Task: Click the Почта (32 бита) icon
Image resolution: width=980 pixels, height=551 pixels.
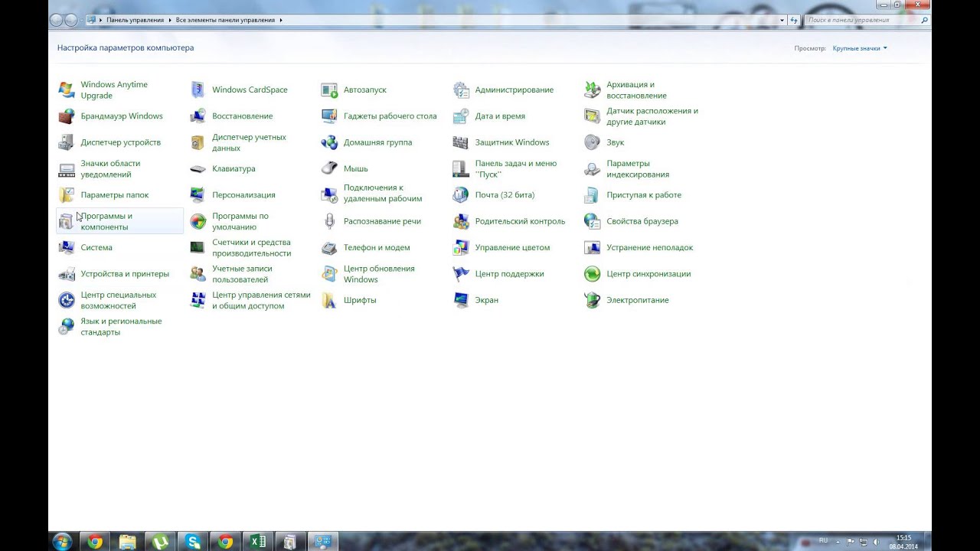Action: tap(461, 195)
